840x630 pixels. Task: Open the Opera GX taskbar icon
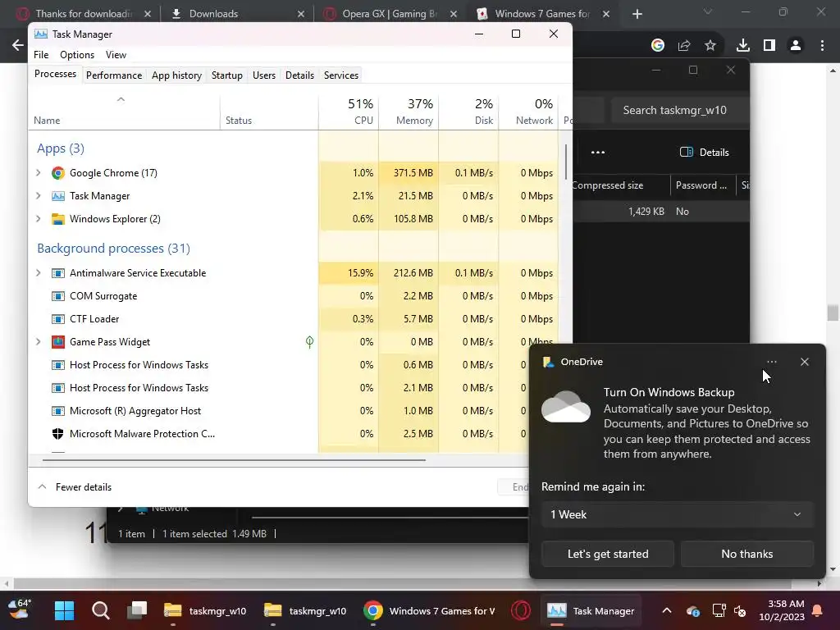[x=521, y=610]
